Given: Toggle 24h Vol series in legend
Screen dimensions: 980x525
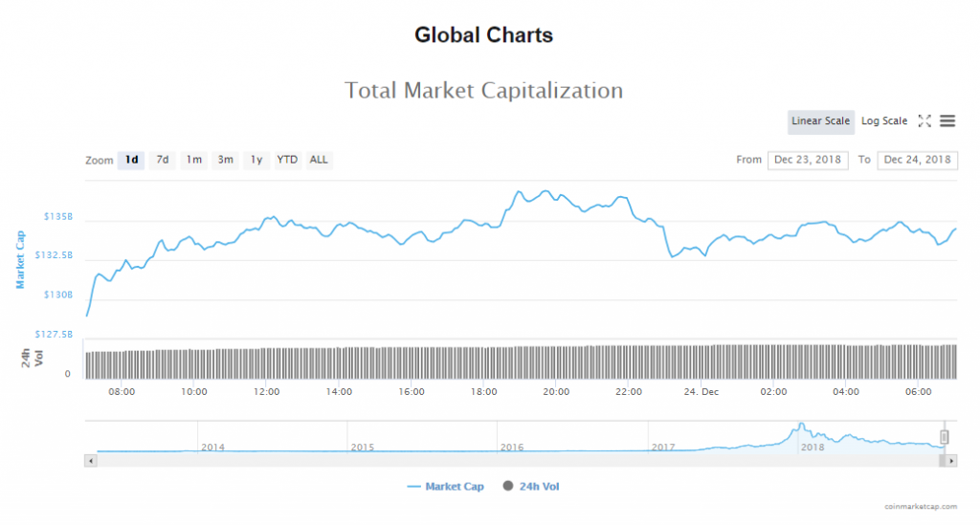Looking at the screenshot, I should [x=531, y=487].
